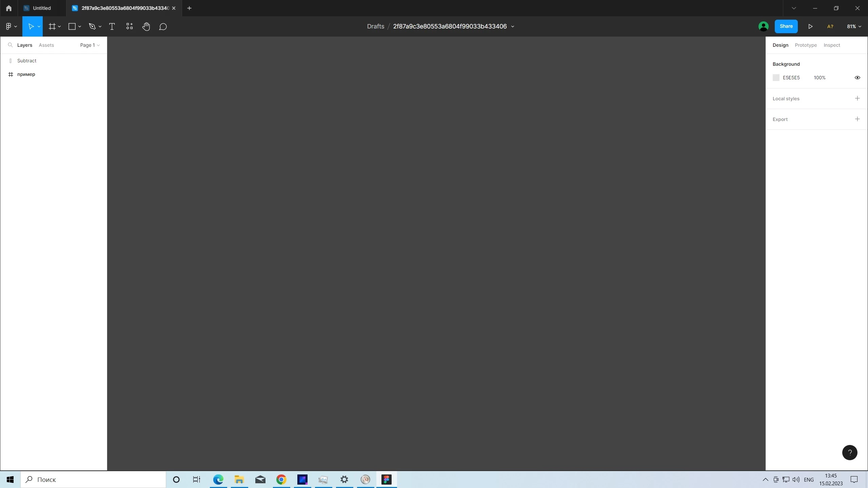This screenshot has height=488, width=868.
Task: Click the Windows search box Поиск
Action: click(93, 480)
